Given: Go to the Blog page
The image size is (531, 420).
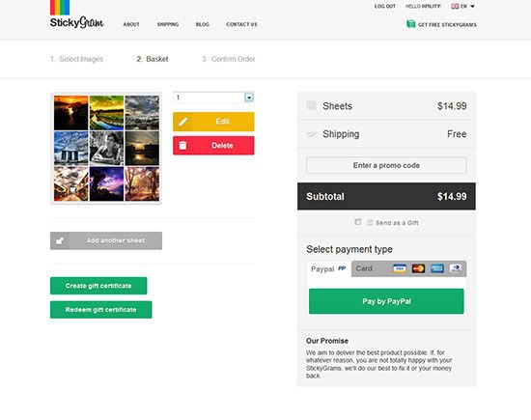Looking at the screenshot, I should click(x=203, y=24).
